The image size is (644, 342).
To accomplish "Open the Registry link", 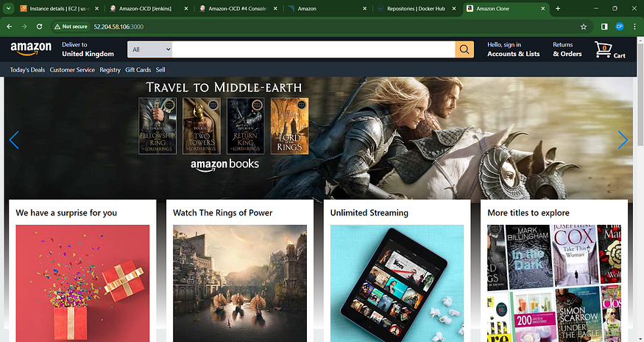I will coord(110,70).
